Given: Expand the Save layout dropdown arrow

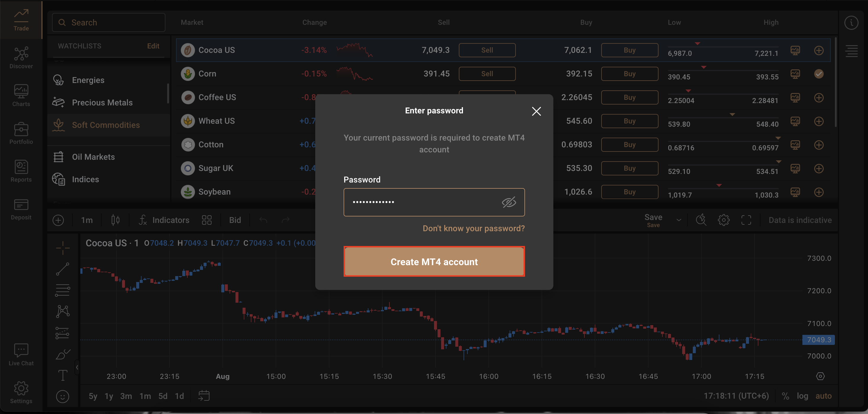Looking at the screenshot, I should pyautogui.click(x=679, y=220).
